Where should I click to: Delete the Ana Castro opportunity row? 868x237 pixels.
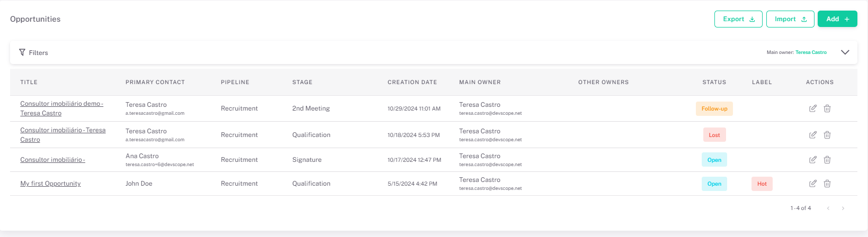[827, 160]
